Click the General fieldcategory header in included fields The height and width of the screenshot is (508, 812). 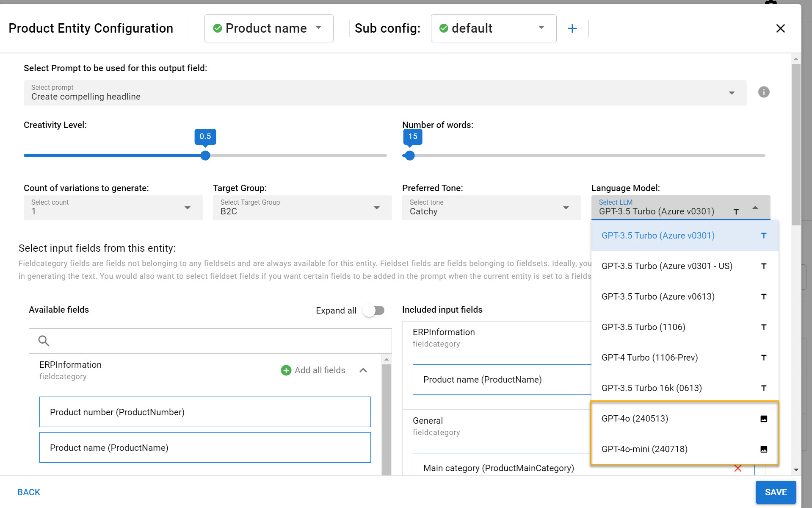(436, 426)
